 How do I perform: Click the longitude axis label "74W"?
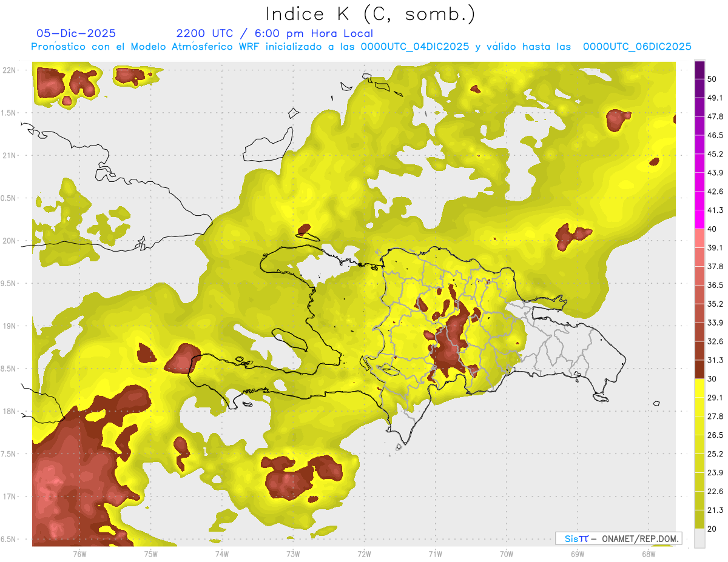pyautogui.click(x=222, y=554)
